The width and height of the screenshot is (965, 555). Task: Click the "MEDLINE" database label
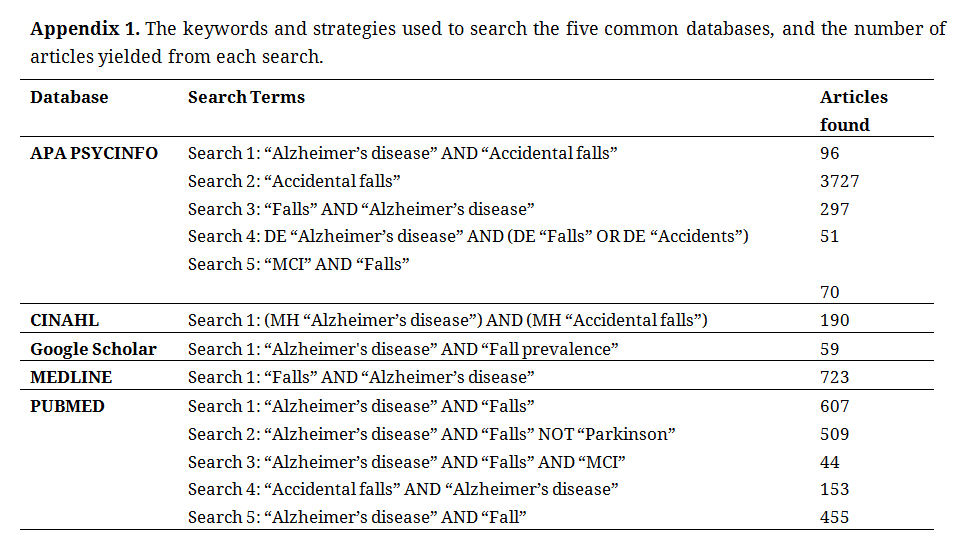point(71,377)
